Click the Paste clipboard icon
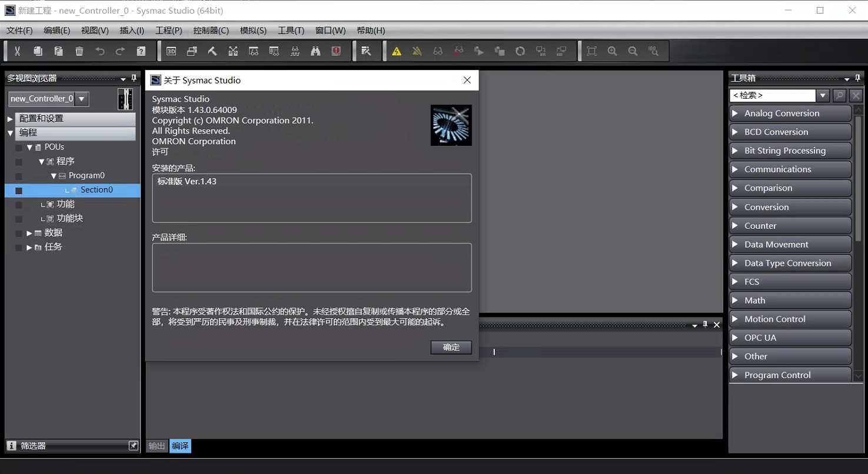The image size is (868, 474). 58,51
